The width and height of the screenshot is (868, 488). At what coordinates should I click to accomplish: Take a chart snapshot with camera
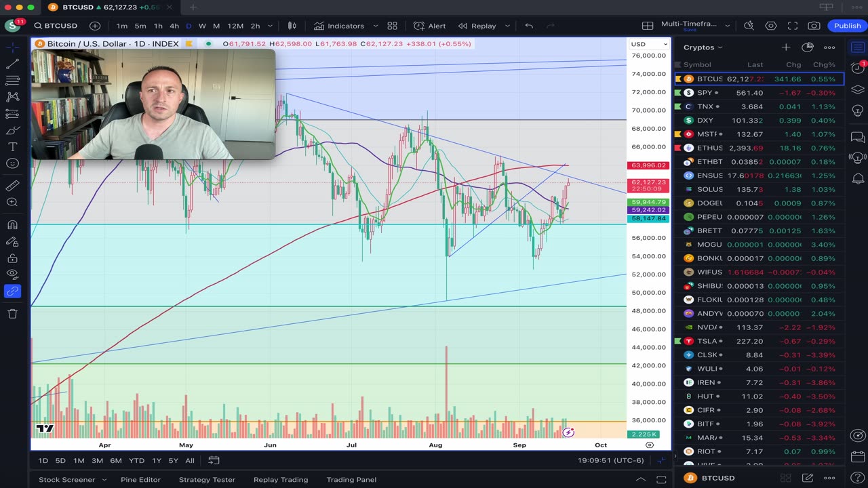coord(814,26)
